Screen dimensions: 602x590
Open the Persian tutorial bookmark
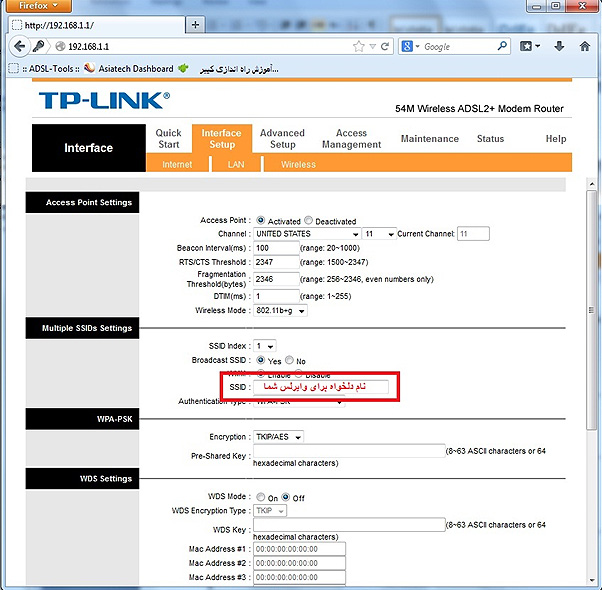238,69
